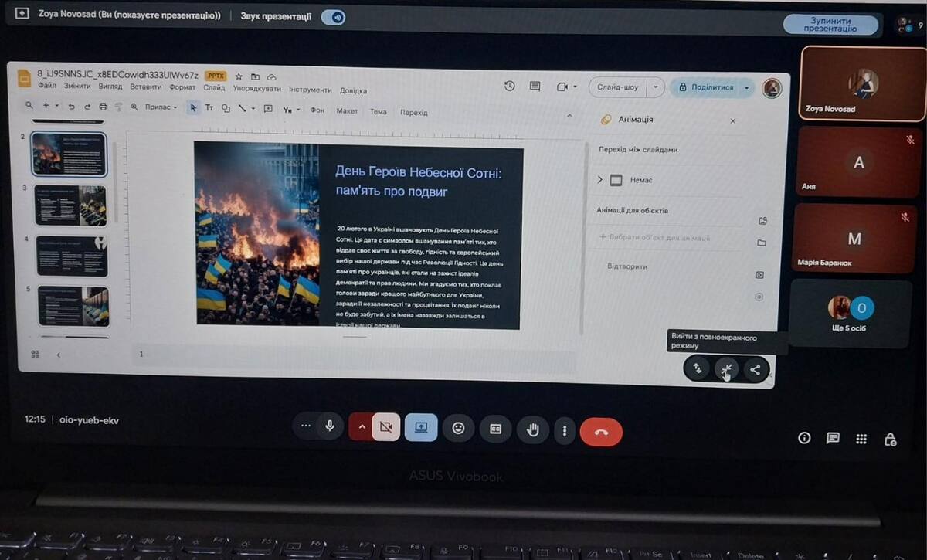Open the Слайд-шоу dropdown arrow
Screen dimensions: 927x560
[656, 87]
